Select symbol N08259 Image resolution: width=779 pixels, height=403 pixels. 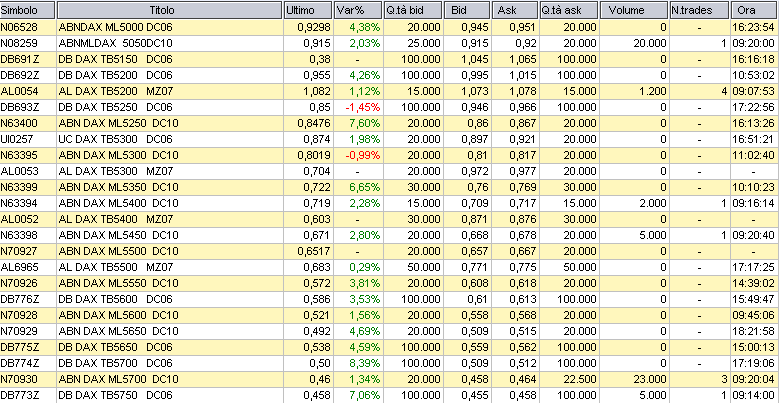click(19, 43)
